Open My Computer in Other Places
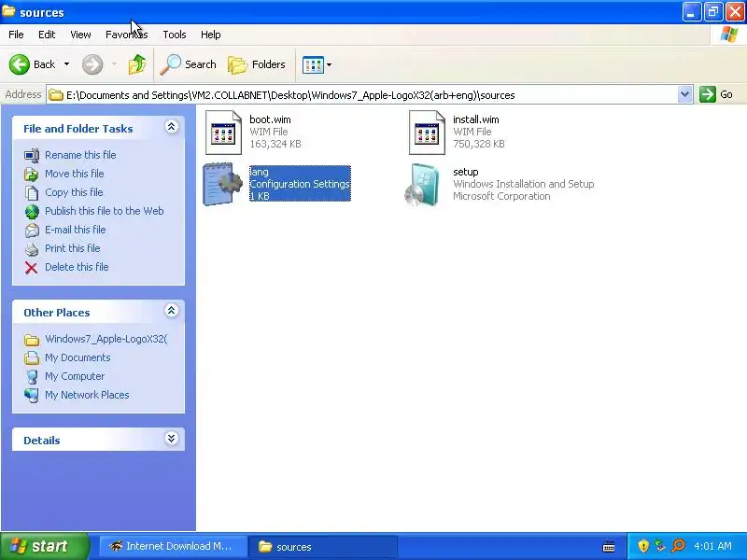The width and height of the screenshot is (747, 560). 75,376
